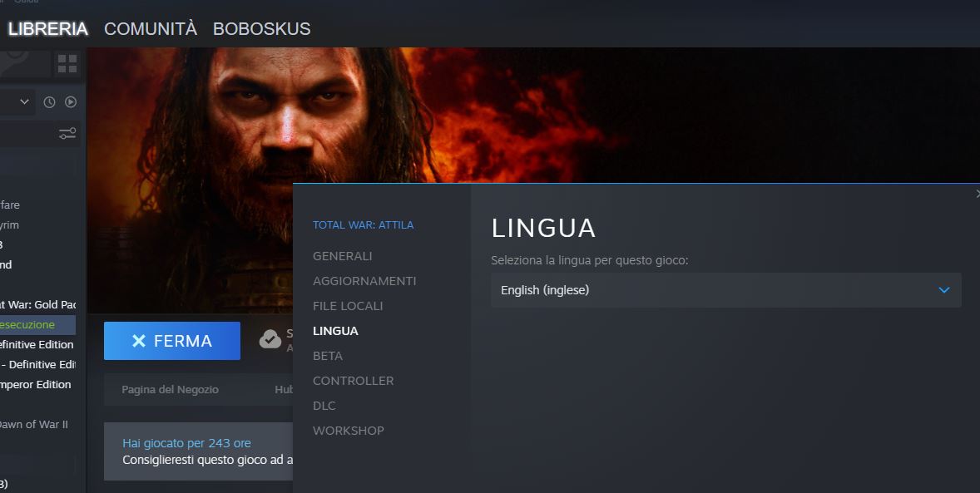Select Dawn of War II in game list
980x493 pixels.
pyautogui.click(x=34, y=424)
